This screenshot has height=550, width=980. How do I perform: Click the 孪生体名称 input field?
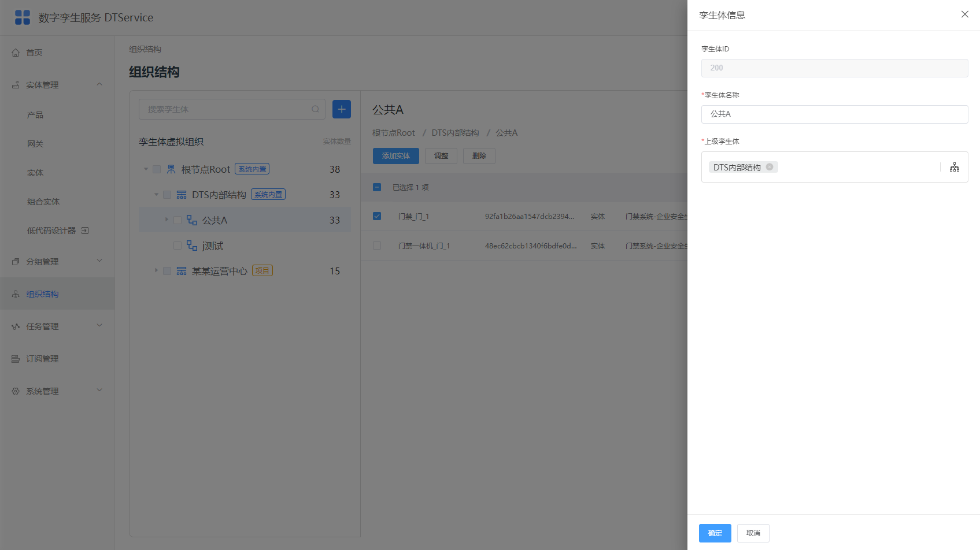835,114
